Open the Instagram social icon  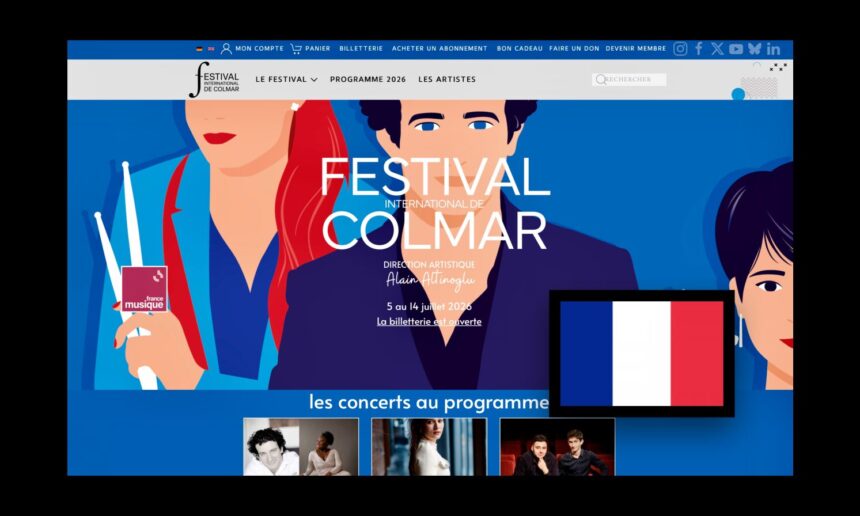[680, 49]
